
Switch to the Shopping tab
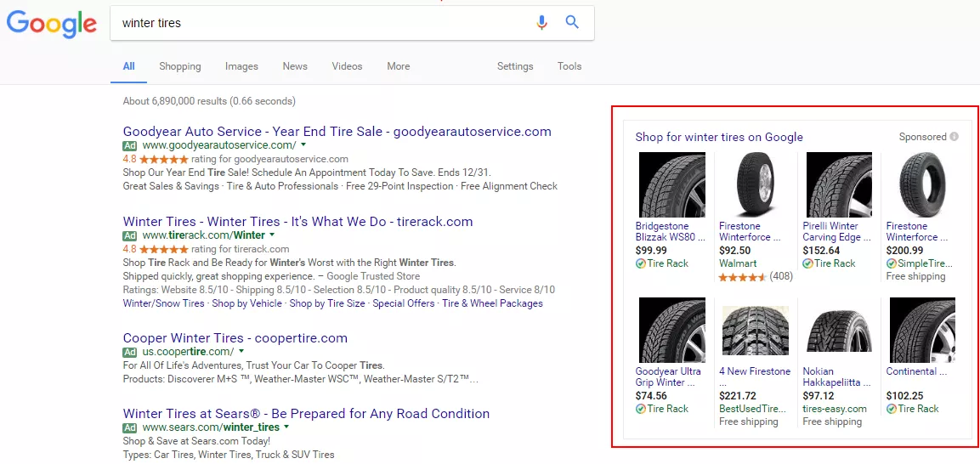coord(180,66)
